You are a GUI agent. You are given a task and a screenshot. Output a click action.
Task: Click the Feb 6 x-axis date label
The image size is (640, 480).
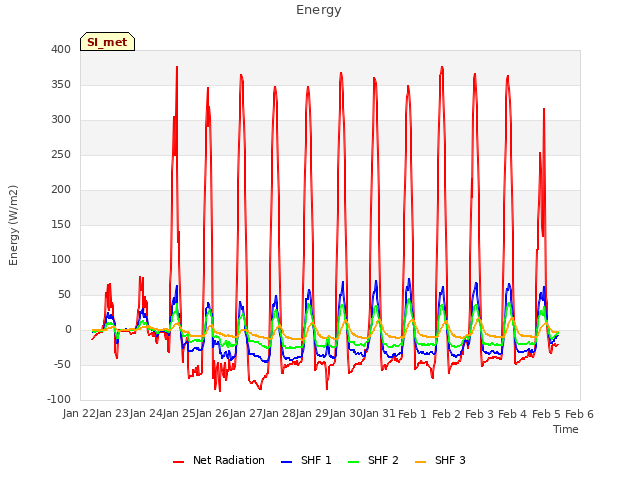pos(579,414)
